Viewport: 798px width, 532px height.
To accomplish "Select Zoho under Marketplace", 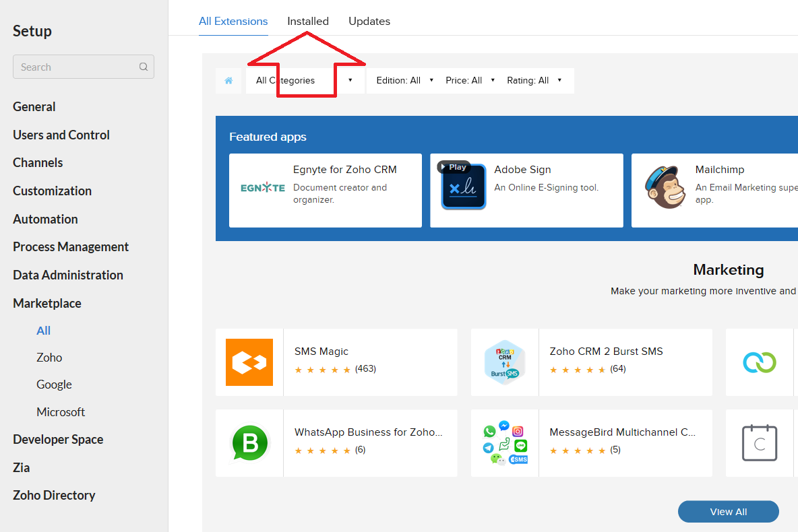I will [x=49, y=358].
